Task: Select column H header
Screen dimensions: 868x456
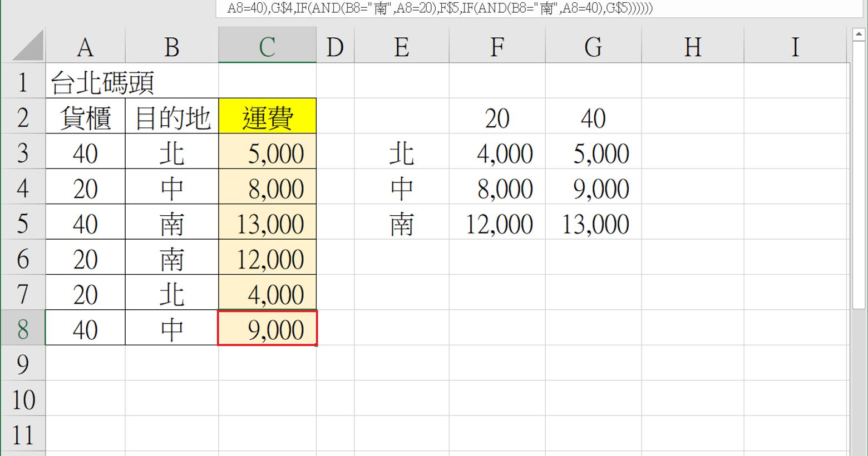Action: coord(692,47)
